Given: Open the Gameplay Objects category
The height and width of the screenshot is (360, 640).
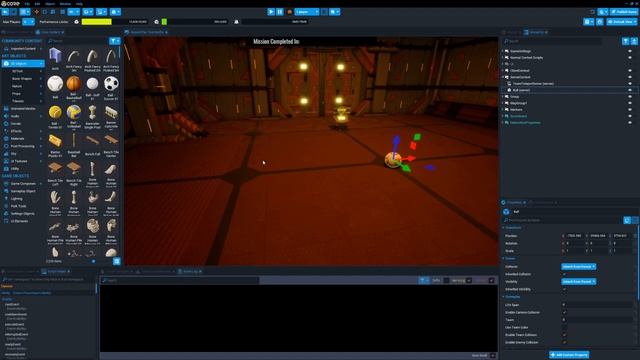Looking at the screenshot, I should (23, 191).
